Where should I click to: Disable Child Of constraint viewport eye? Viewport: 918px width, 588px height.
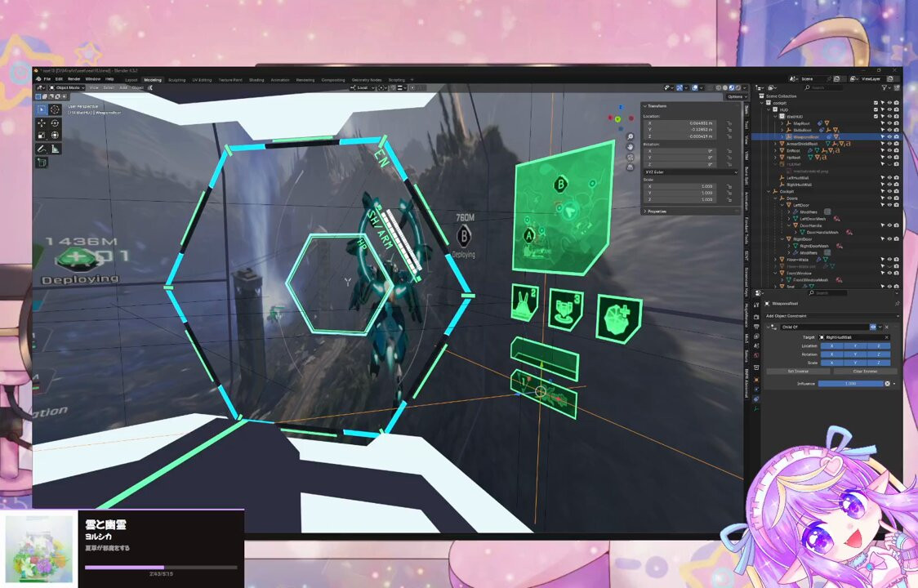pos(873,327)
